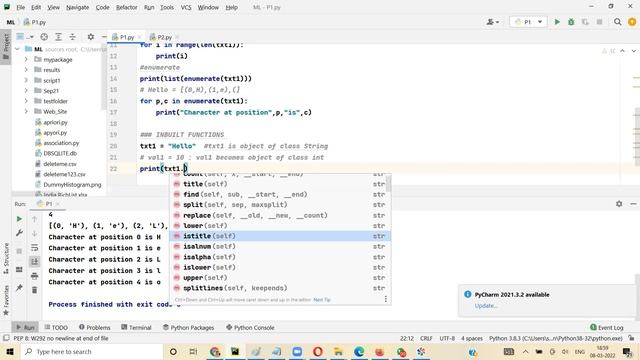Open the File menu
This screenshot has width=640, height=360.
coord(20,7)
